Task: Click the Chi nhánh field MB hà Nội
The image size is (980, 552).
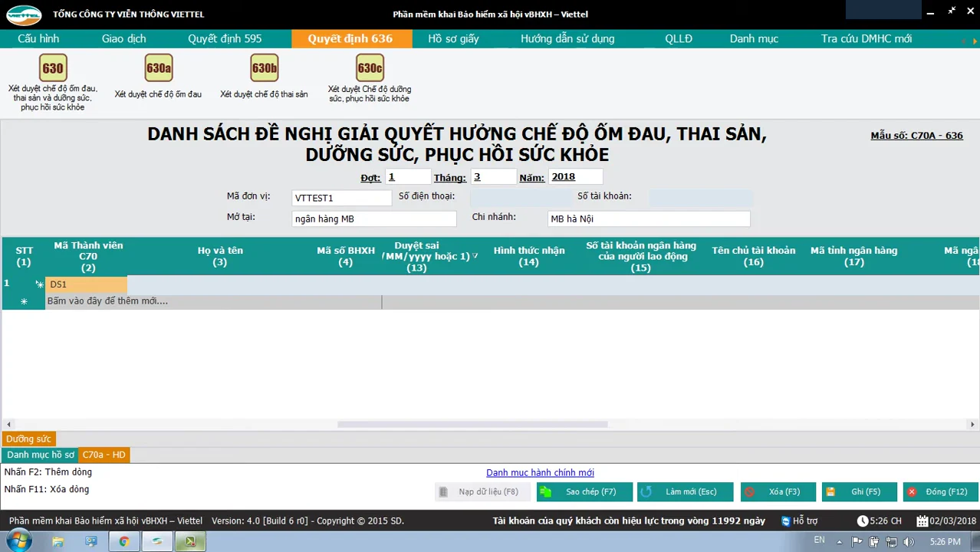Action: tap(649, 219)
